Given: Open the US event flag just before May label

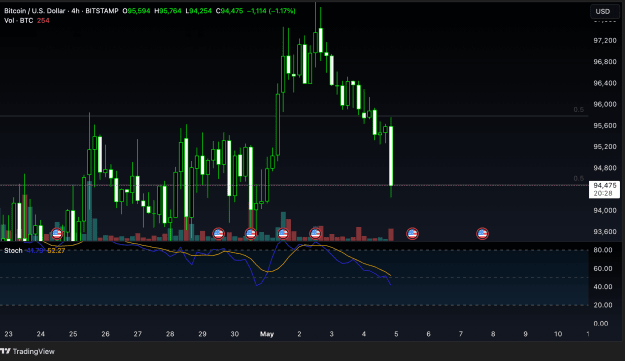Looking at the screenshot, I should [250, 233].
